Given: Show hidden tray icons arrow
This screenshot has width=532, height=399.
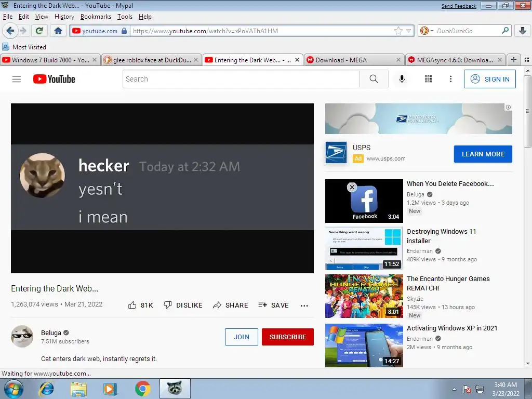Looking at the screenshot, I should click(x=454, y=389).
